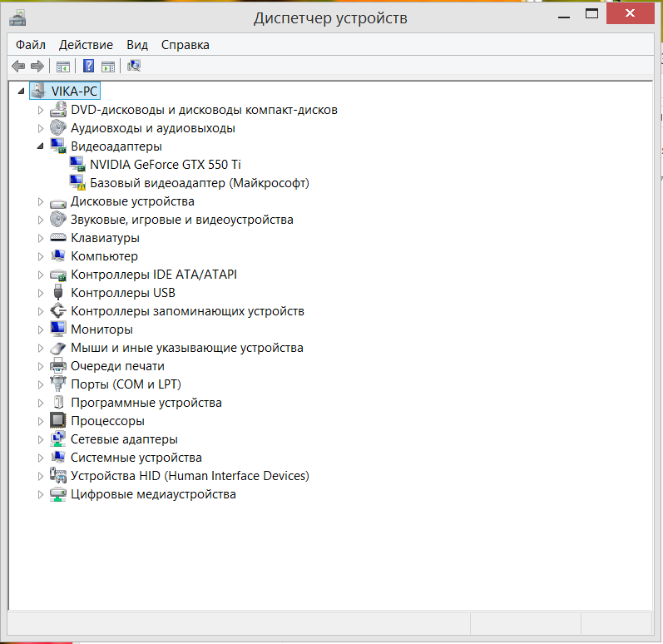Select the Порты (COM и LPT) label
Image resolution: width=663 pixels, height=644 pixels.
tap(126, 384)
